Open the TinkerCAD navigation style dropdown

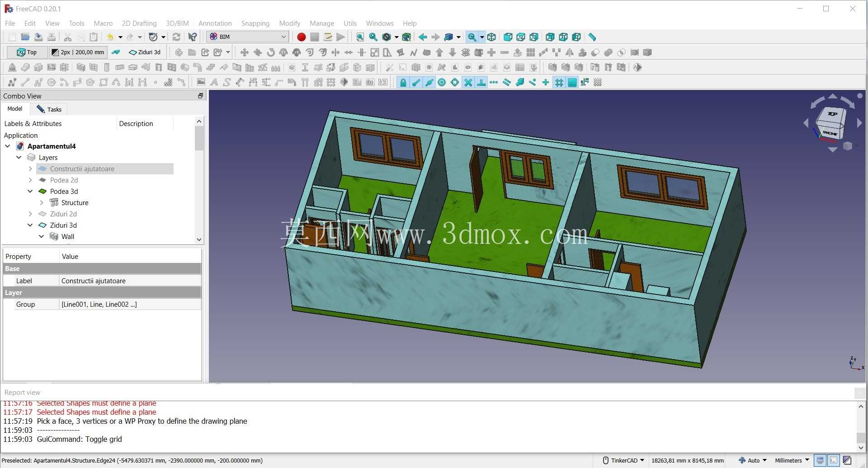[623, 460]
